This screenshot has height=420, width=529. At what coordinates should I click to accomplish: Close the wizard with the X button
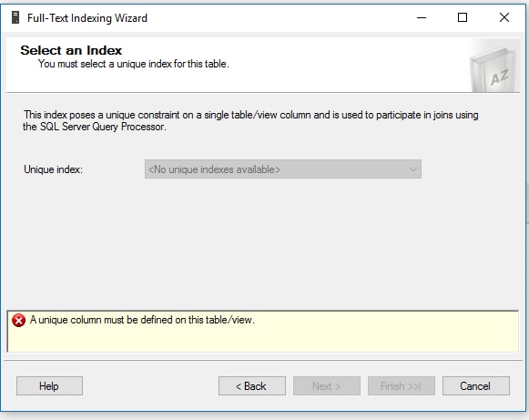(504, 17)
